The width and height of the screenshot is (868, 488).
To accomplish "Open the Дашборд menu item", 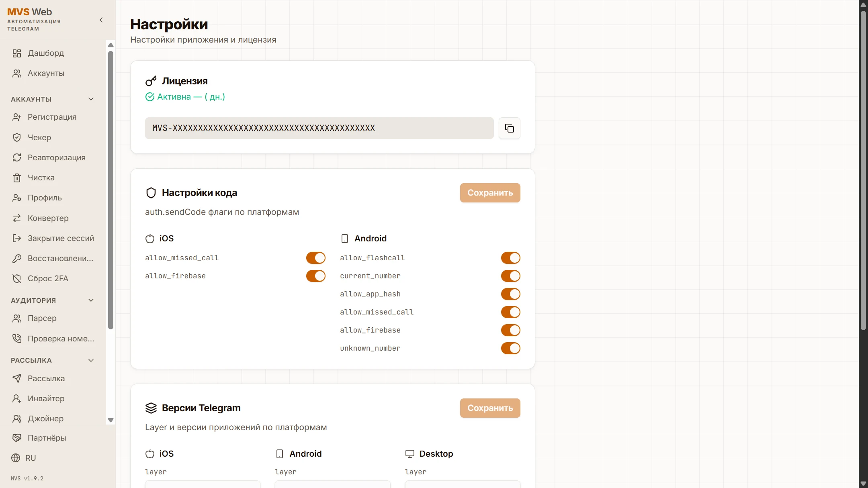I will [x=46, y=53].
